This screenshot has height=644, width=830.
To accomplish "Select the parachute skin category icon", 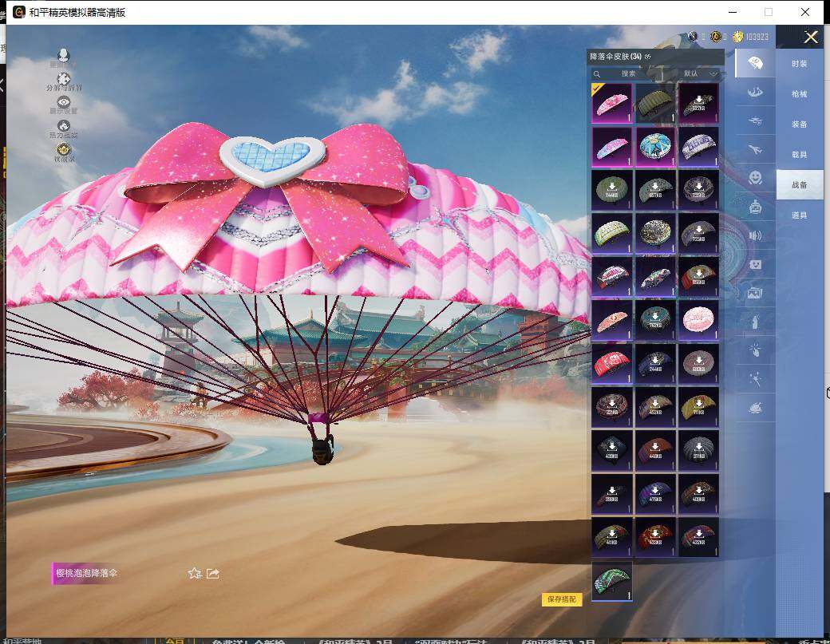I will (755, 64).
